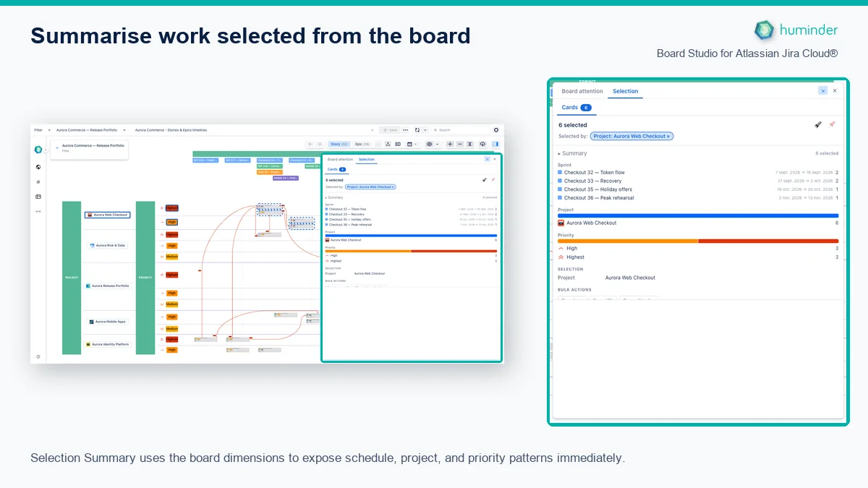This screenshot has height=488, width=868.
Task: Click the fit-to-height icon on board toolbar
Action: (469, 144)
